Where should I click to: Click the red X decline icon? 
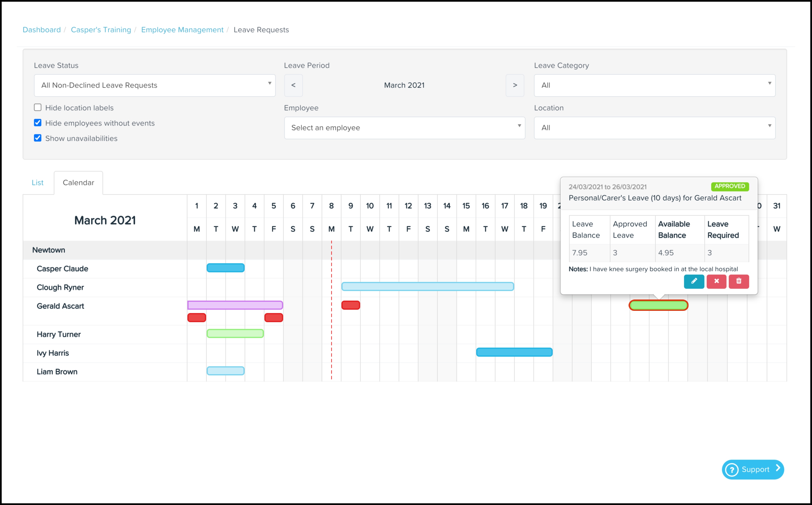[x=716, y=281]
